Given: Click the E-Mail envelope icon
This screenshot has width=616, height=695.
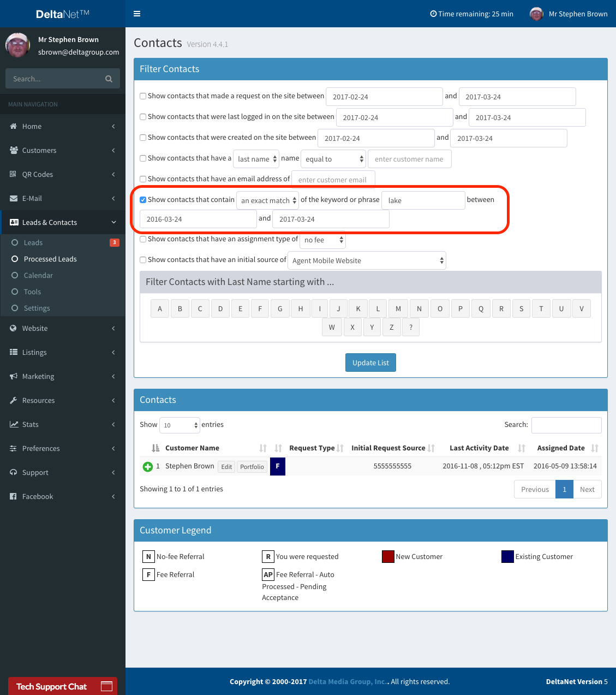Looking at the screenshot, I should pos(14,198).
